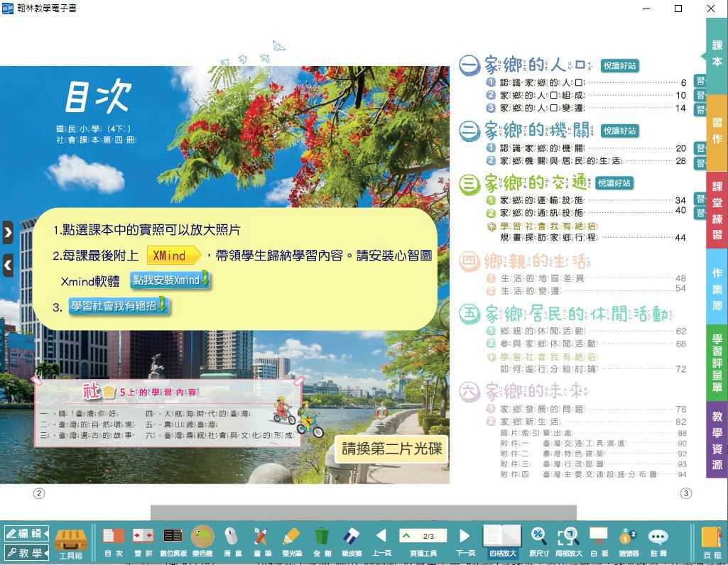Click unit heading 家鄉的人口
The image size is (728, 565).
tap(538, 65)
